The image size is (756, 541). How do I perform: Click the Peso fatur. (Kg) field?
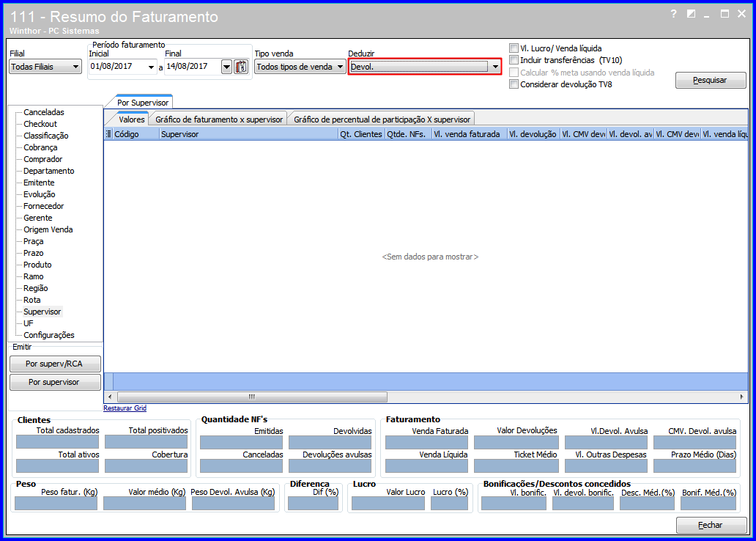[x=56, y=504]
